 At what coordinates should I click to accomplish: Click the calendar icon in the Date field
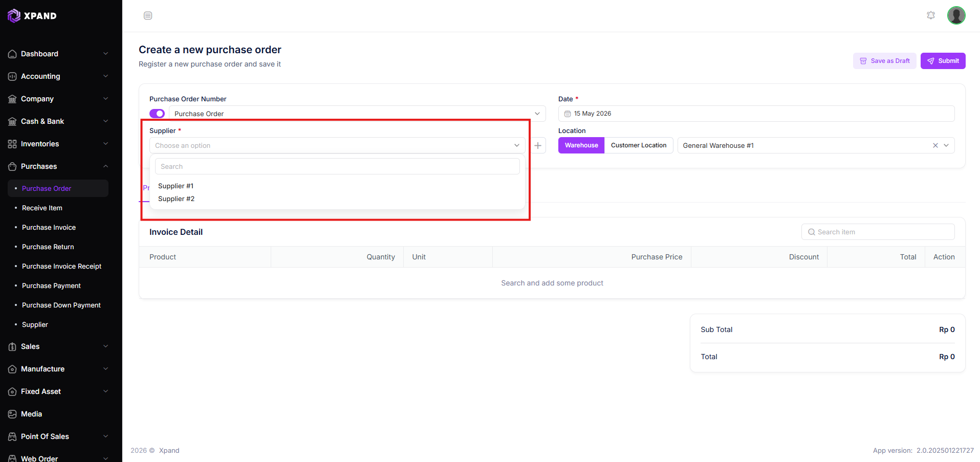(567, 114)
